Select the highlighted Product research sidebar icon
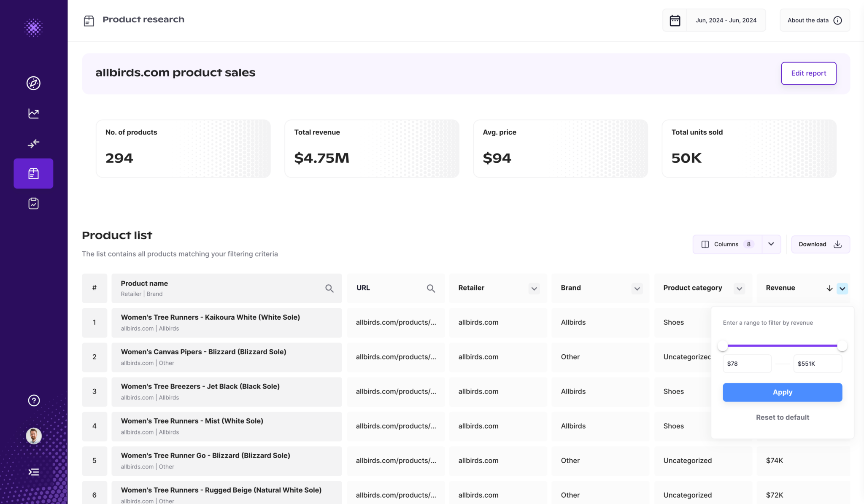 pyautogui.click(x=33, y=173)
